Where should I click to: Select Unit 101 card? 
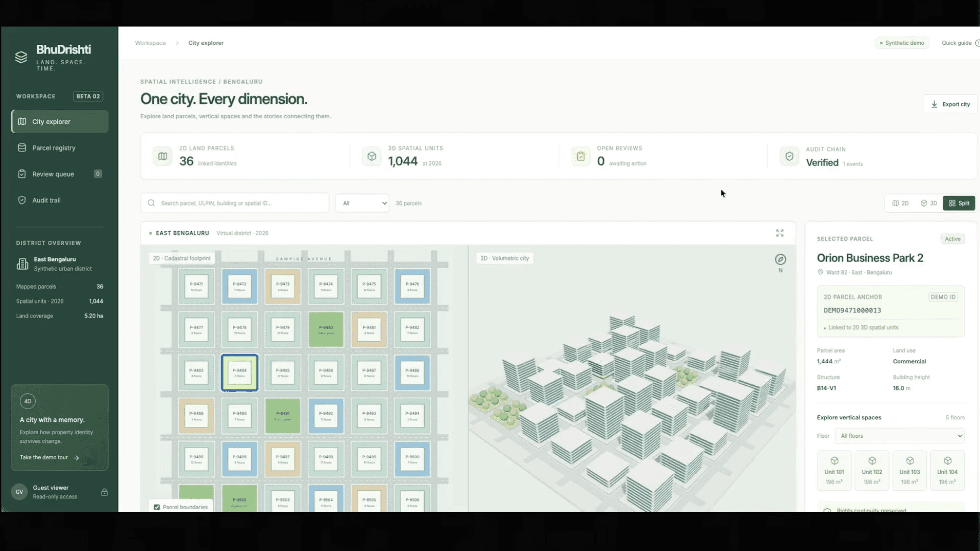834,470
